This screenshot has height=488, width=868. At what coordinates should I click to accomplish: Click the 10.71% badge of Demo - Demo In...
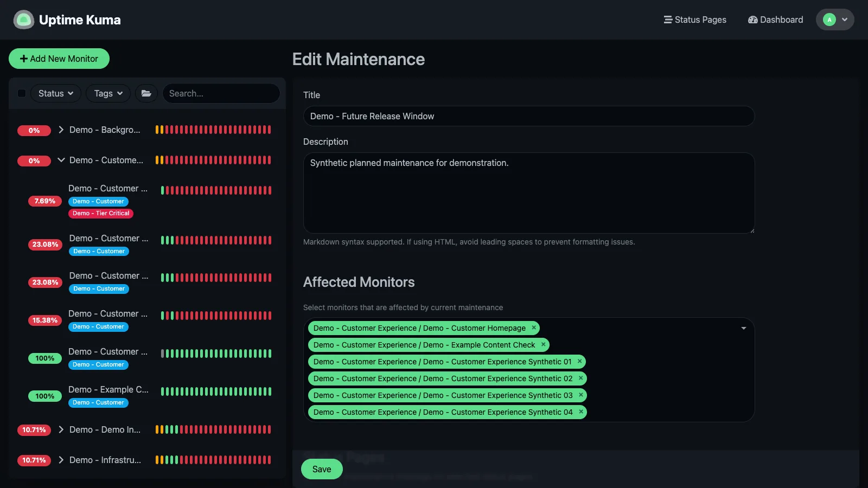(34, 430)
